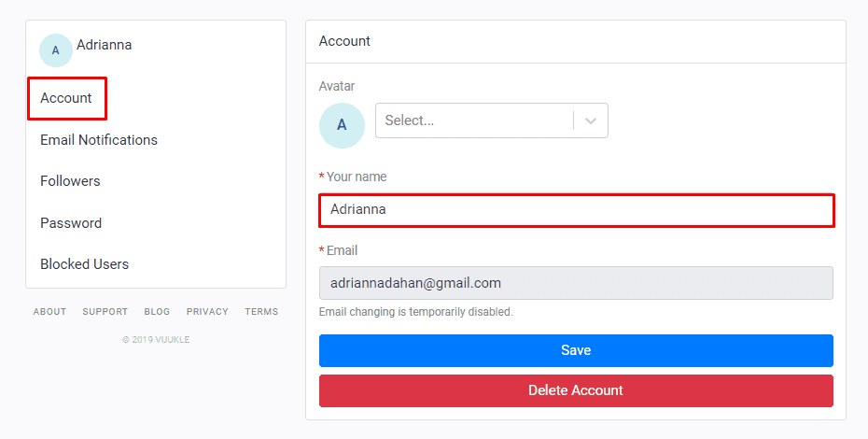View the PRIVACY footer link
The width and height of the screenshot is (868, 439).
pos(207,312)
